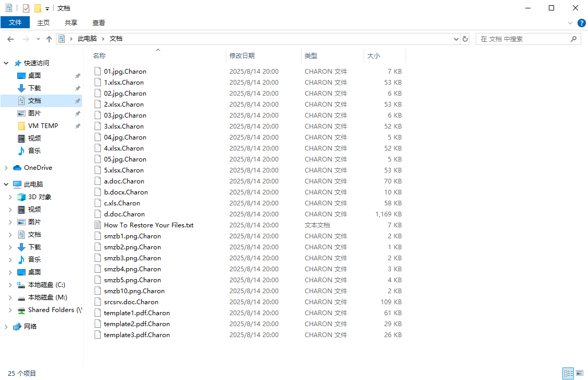Switch to the 查看 ribbon tab

click(99, 22)
